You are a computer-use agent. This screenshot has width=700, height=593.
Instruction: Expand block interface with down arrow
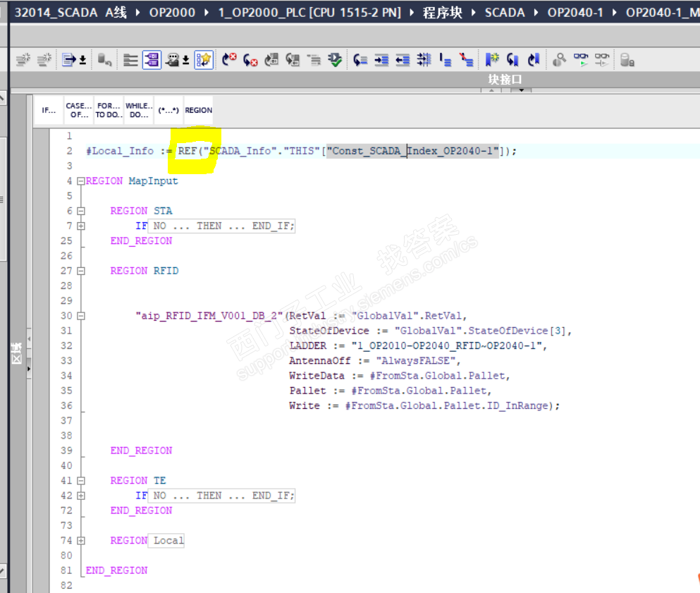click(521, 90)
